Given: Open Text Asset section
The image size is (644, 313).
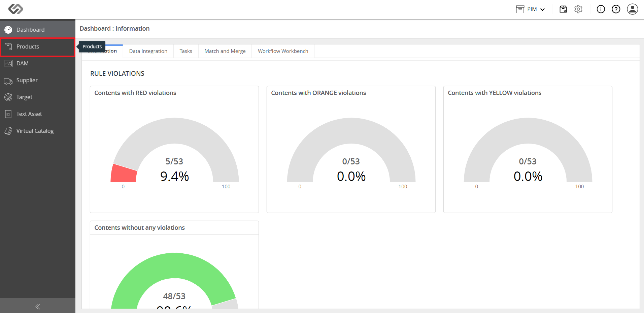Looking at the screenshot, I should click(37, 114).
